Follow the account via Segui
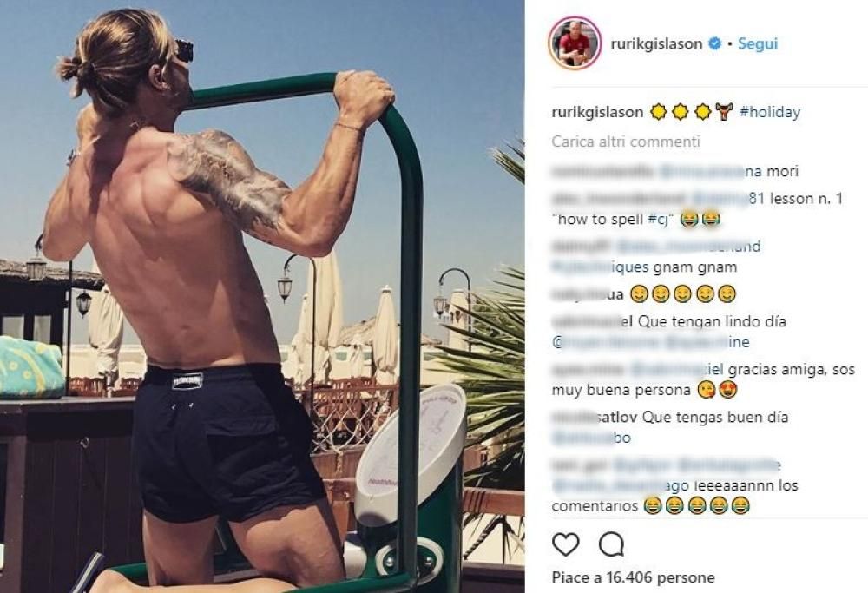Image resolution: width=868 pixels, height=593 pixels. (758, 43)
